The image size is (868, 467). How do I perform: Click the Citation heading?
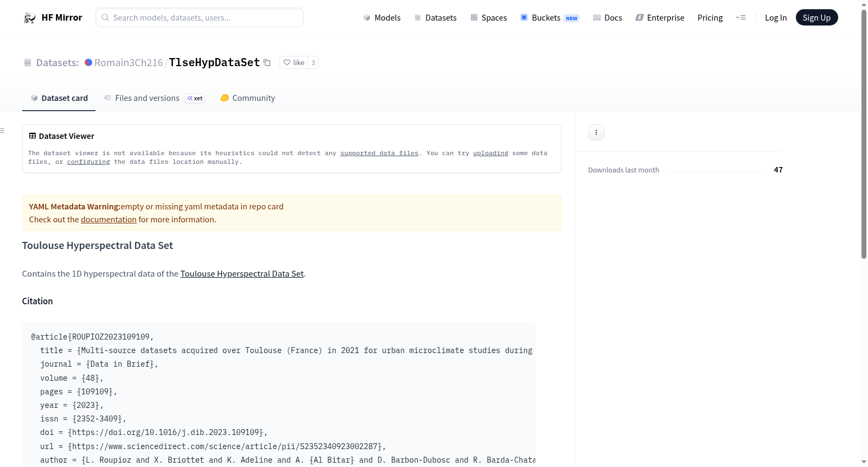click(37, 301)
